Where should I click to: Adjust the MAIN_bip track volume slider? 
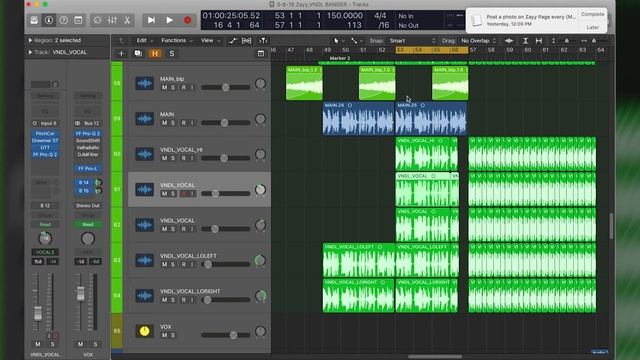pyautogui.click(x=225, y=87)
